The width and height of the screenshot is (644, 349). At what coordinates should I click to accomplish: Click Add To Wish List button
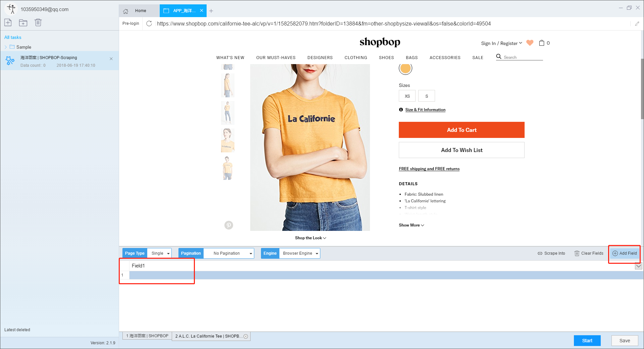(x=462, y=150)
